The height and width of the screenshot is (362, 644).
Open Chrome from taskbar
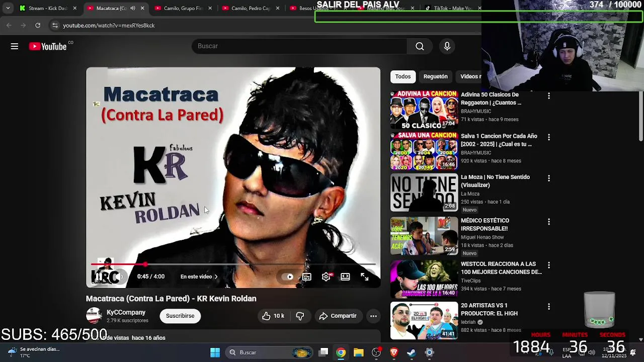(341, 352)
